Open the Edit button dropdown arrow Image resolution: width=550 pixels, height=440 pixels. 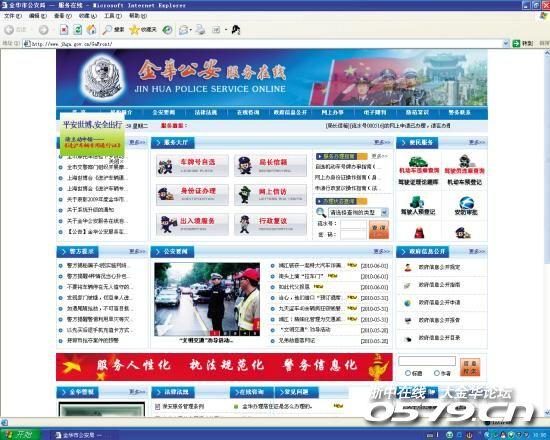pos(226,30)
